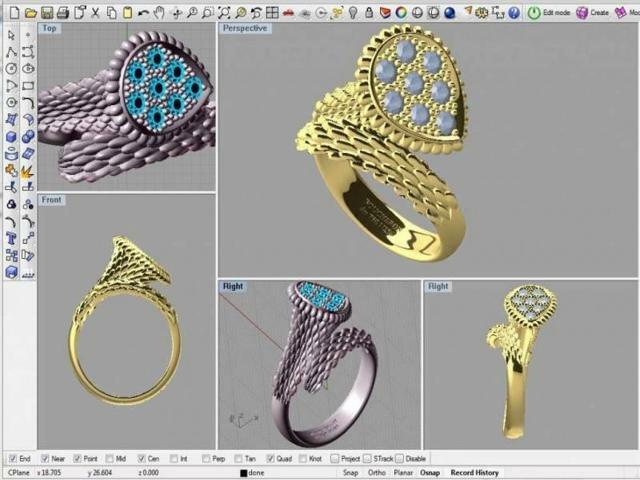Expand the Trim tool flyout

11,188
